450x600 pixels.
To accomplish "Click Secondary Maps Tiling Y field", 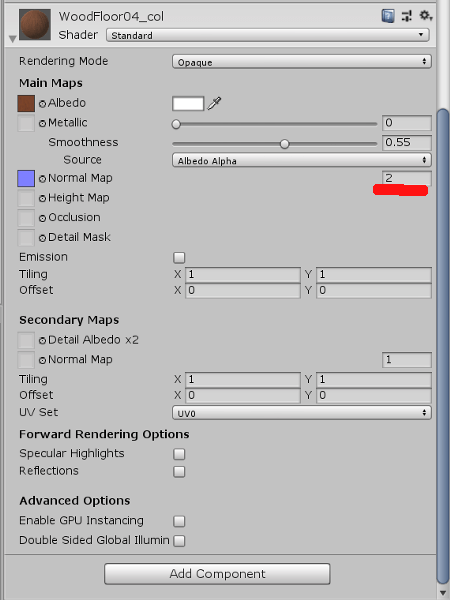I will coord(374,380).
